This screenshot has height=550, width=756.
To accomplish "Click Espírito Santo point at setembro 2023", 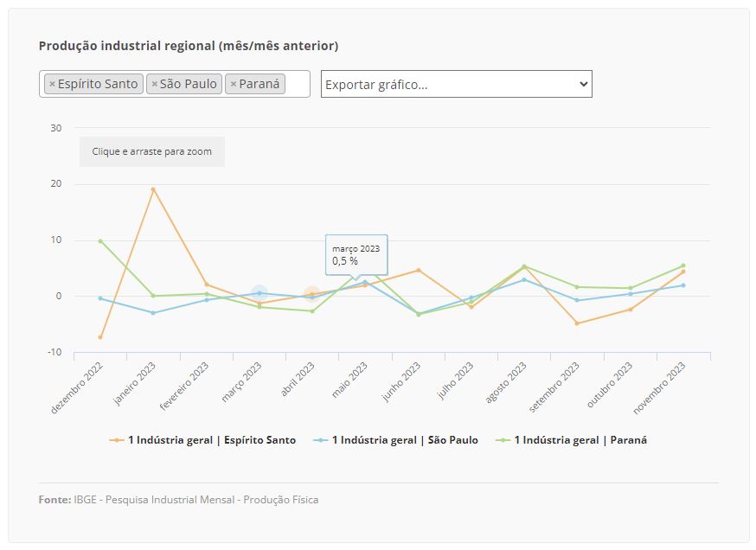I will (x=577, y=323).
